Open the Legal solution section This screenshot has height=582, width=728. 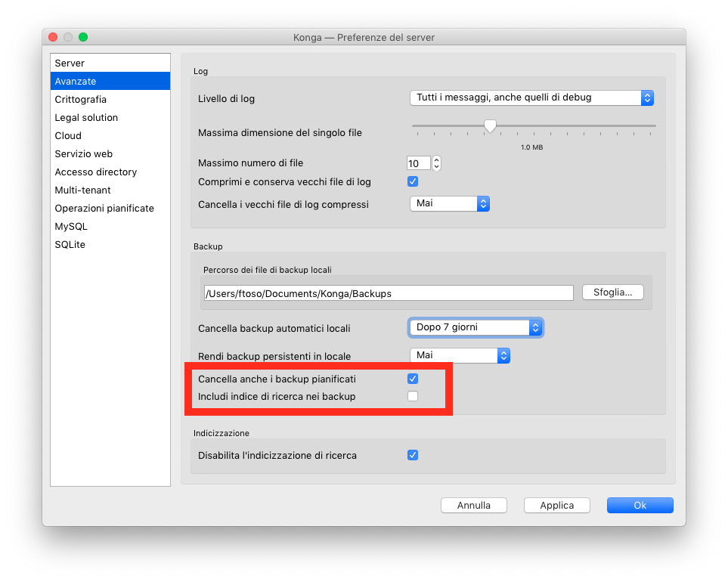86,117
